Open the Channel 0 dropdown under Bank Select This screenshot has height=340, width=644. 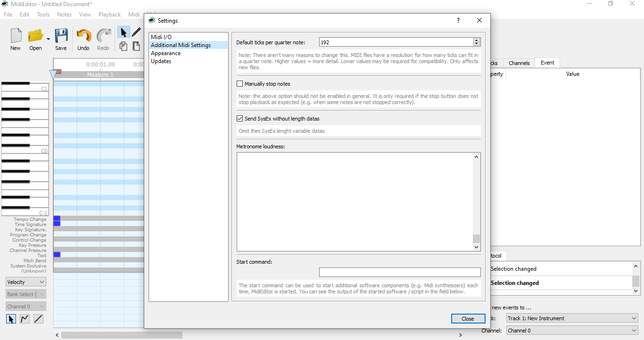pyautogui.click(x=26, y=307)
